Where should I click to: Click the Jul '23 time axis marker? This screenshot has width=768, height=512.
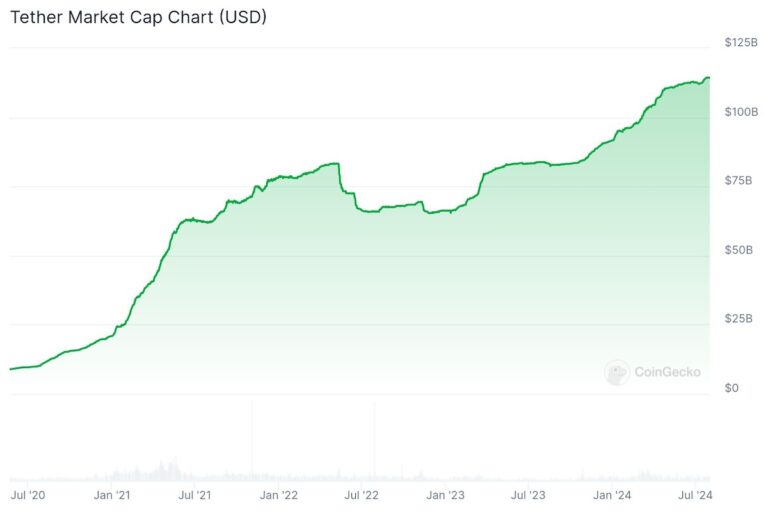tap(528, 495)
